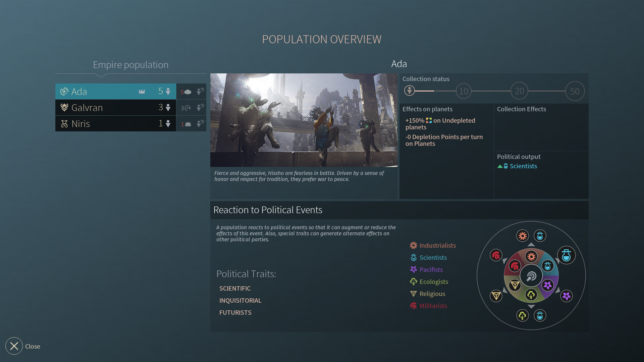
Task: Click the Niris faction emblem icon
Action: 64,124
